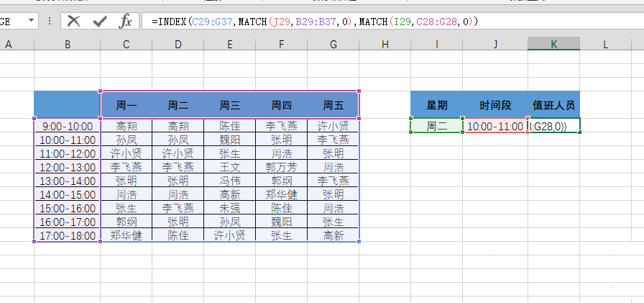The height and width of the screenshot is (303, 644).
Task: Select the 14:00-15:00 time slot cell
Action: pyautogui.click(x=68, y=194)
